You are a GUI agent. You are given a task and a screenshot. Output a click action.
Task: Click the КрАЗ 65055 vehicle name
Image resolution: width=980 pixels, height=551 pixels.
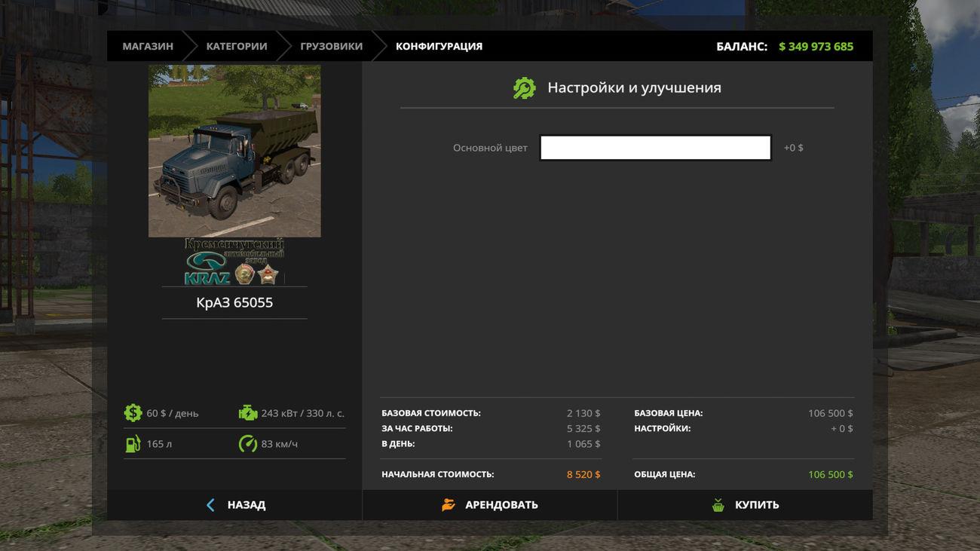pyautogui.click(x=234, y=302)
